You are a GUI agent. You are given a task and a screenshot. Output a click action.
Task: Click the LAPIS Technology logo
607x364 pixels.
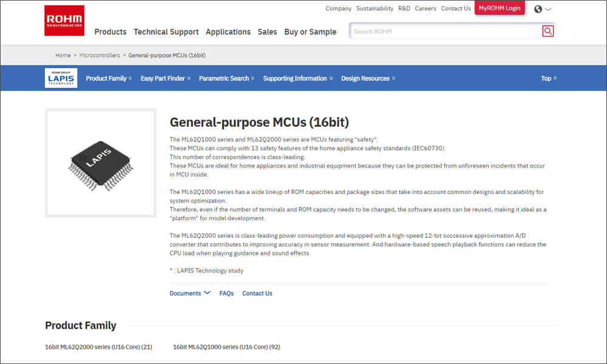[61, 78]
